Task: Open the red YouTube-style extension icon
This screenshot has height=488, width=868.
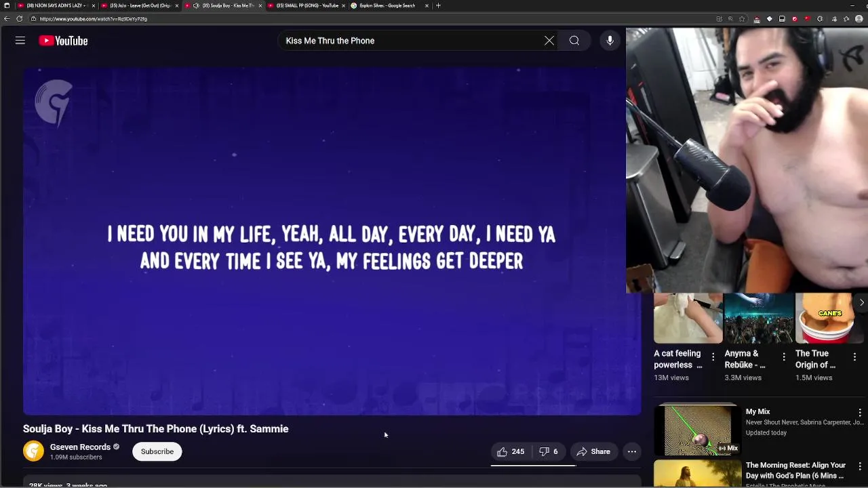Action: click(x=807, y=19)
